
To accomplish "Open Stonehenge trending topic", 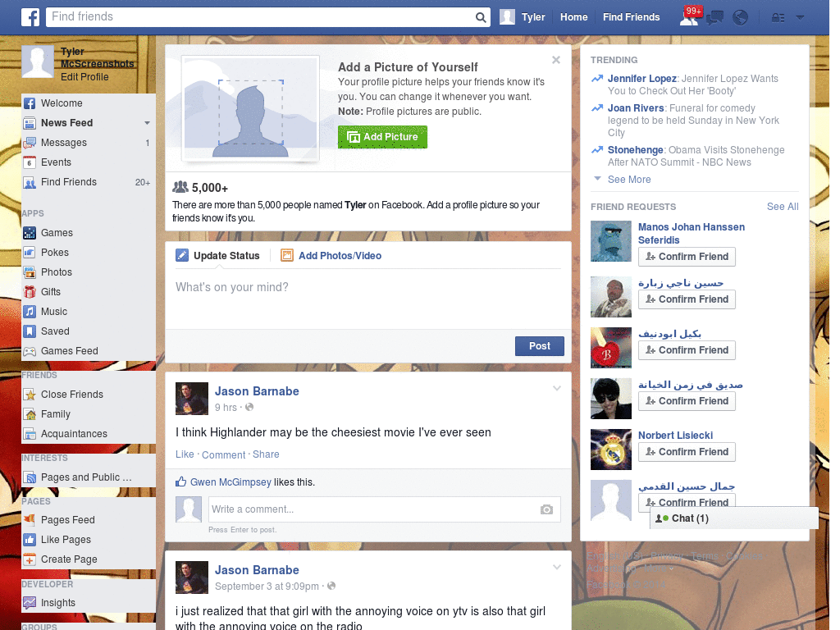I will point(636,150).
